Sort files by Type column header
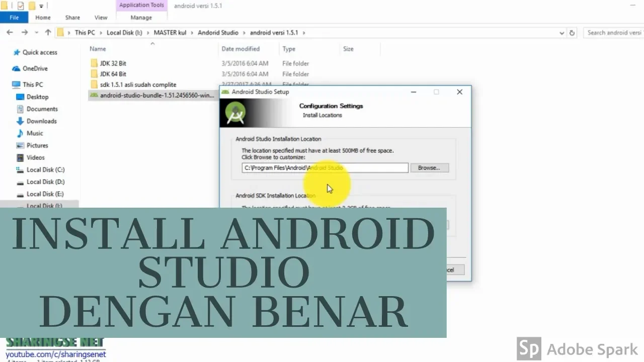The image size is (644, 362). (x=289, y=49)
